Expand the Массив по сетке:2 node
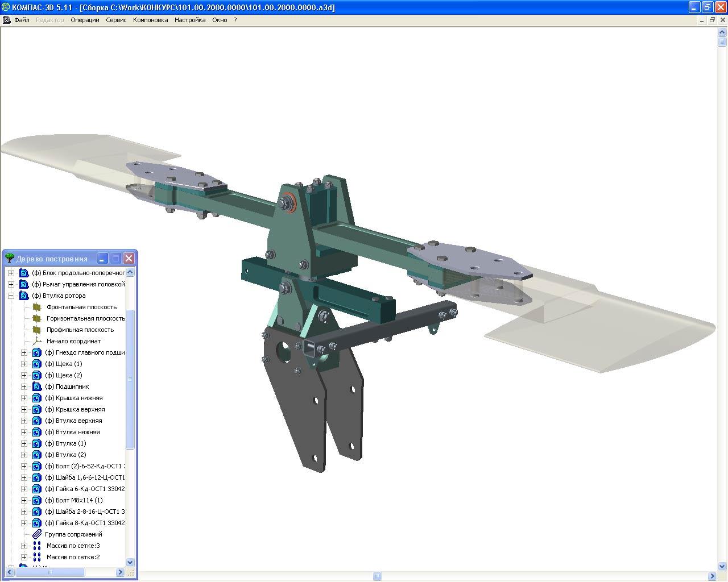728x582 pixels. point(24,557)
